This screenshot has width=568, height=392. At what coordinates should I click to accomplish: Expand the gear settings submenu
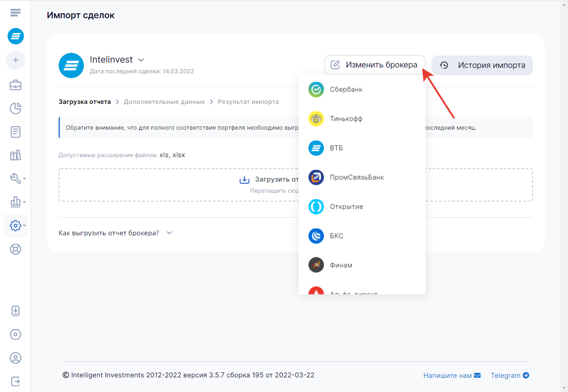pyautogui.click(x=18, y=226)
